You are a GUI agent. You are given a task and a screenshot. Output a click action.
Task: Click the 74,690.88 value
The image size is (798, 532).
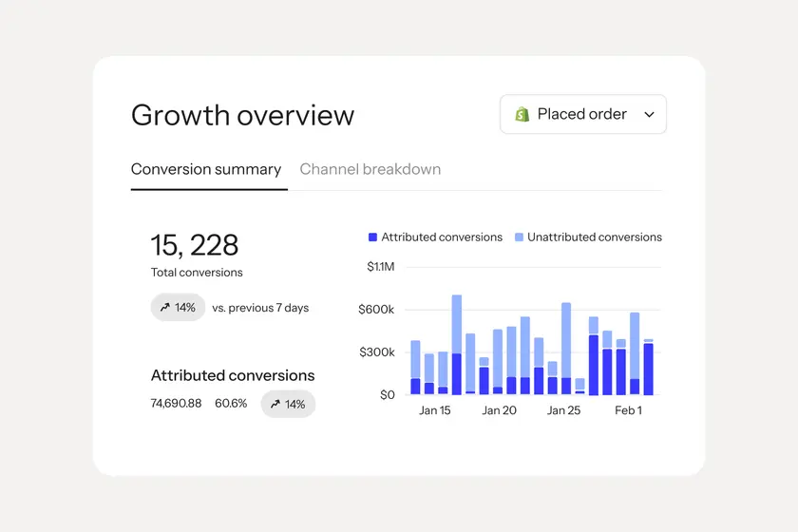click(x=176, y=403)
